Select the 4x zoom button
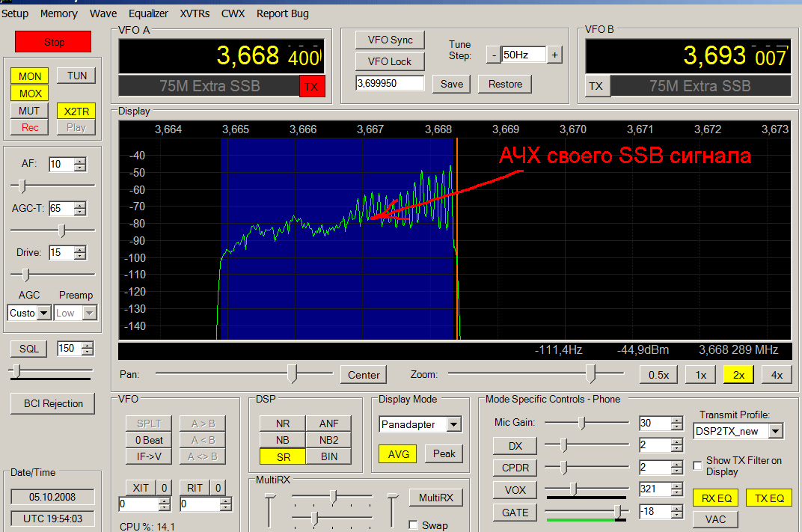Screen dimensions: 802x532 [x=777, y=375]
